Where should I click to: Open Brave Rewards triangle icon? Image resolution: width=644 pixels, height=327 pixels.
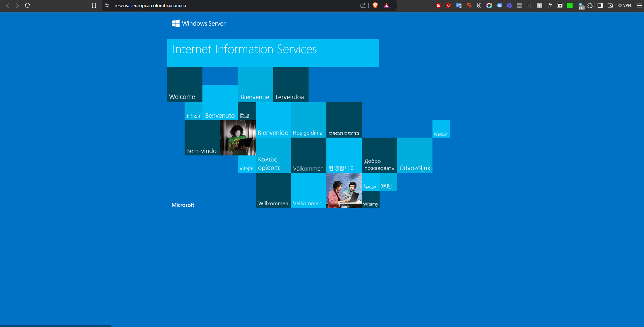click(x=387, y=5)
